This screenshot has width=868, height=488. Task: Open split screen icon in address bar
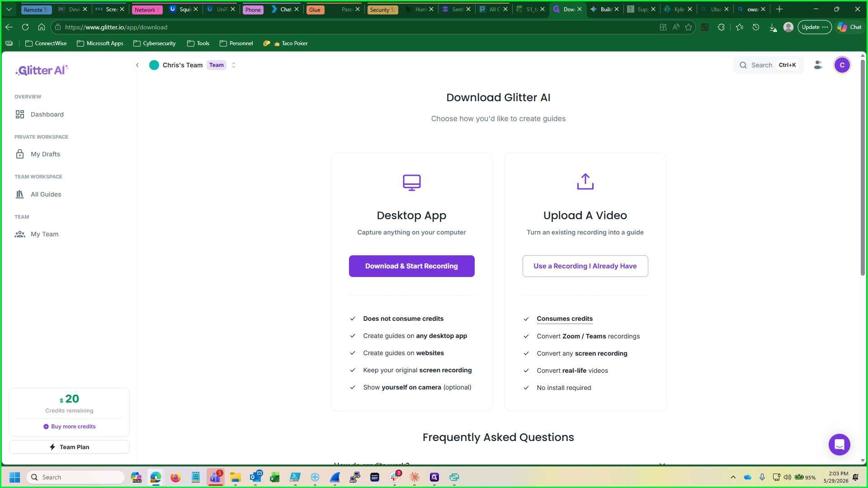click(663, 27)
